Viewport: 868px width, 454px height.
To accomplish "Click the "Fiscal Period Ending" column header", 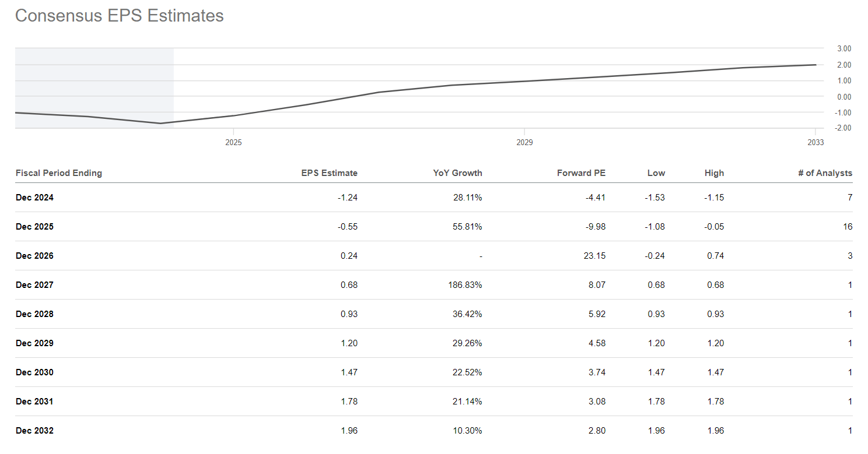I will click(59, 173).
